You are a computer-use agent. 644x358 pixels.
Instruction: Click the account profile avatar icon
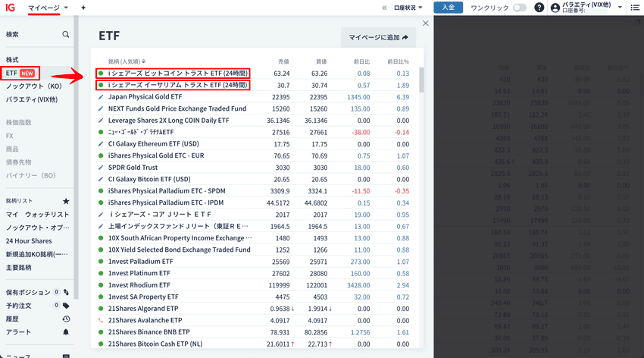pos(555,8)
